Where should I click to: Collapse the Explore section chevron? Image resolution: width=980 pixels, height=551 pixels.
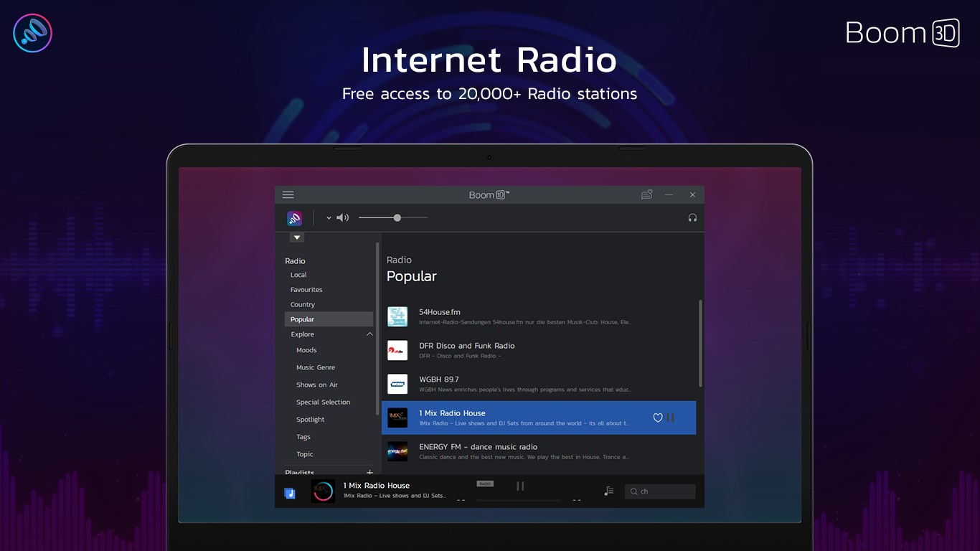click(369, 334)
